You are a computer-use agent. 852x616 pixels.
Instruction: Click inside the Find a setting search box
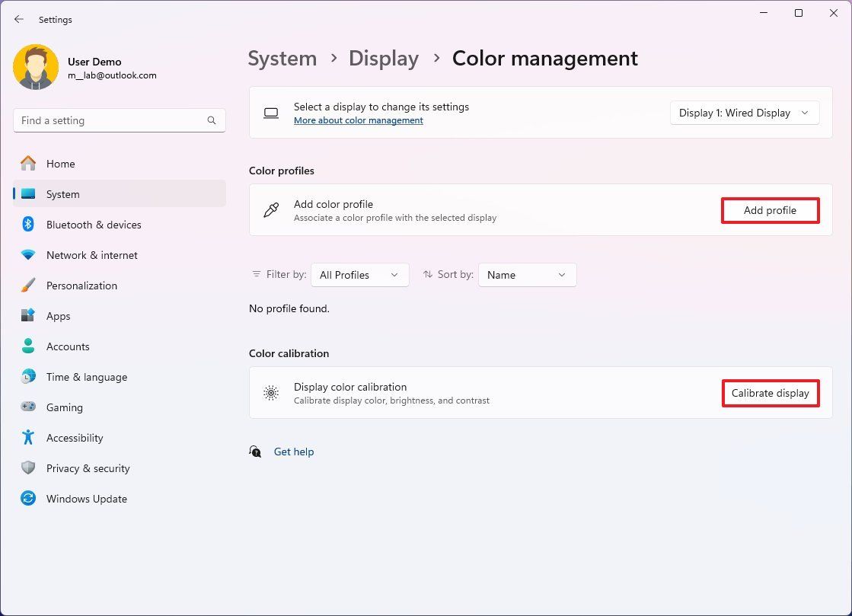pyautogui.click(x=119, y=120)
